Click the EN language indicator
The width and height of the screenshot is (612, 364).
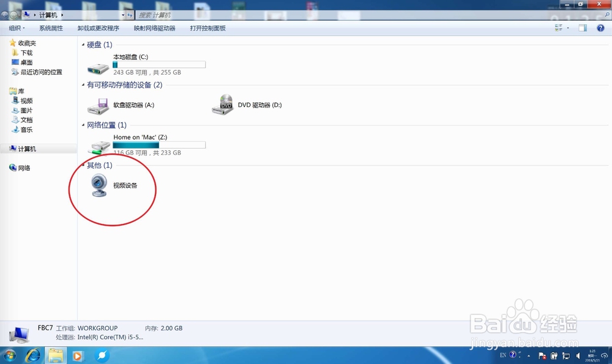pos(502,355)
